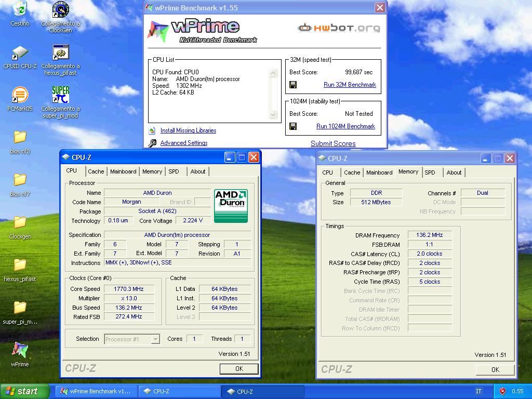This screenshot has height=399, width=532.
Task: Switch to Mainboard tab in right CPU-Z window
Action: (x=379, y=172)
